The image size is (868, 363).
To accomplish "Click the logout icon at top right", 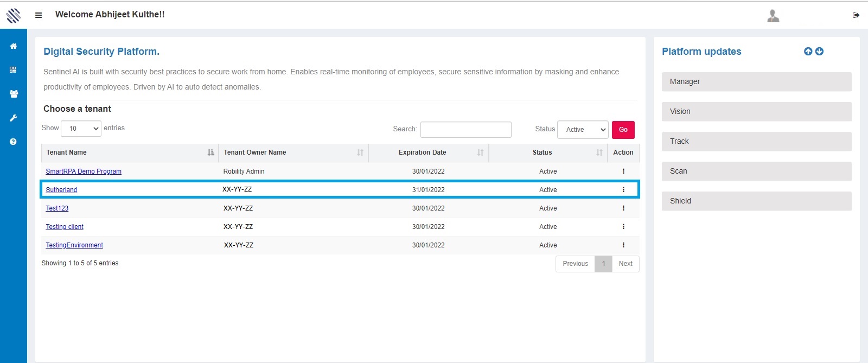I will click(x=856, y=15).
